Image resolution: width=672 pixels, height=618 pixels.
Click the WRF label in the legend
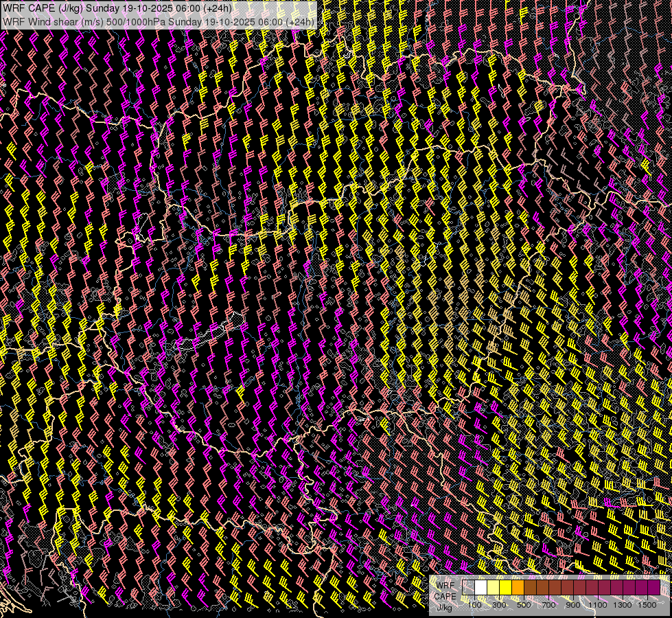[445, 586]
